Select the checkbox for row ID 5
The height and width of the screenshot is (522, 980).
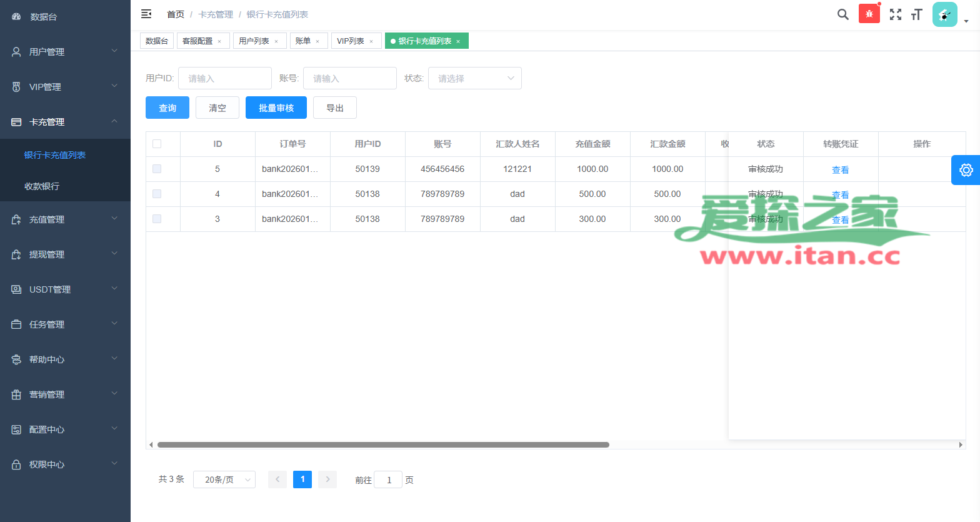click(x=157, y=169)
